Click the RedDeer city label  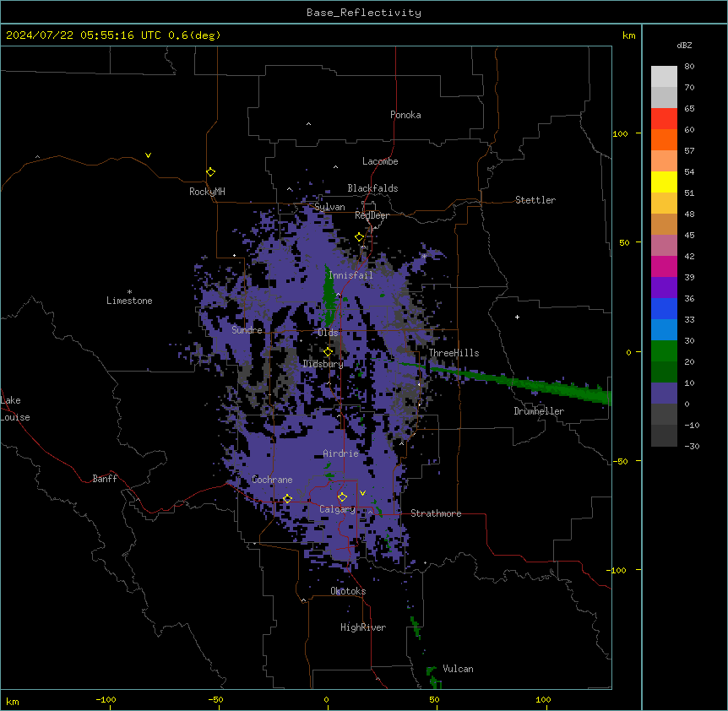[x=372, y=215]
